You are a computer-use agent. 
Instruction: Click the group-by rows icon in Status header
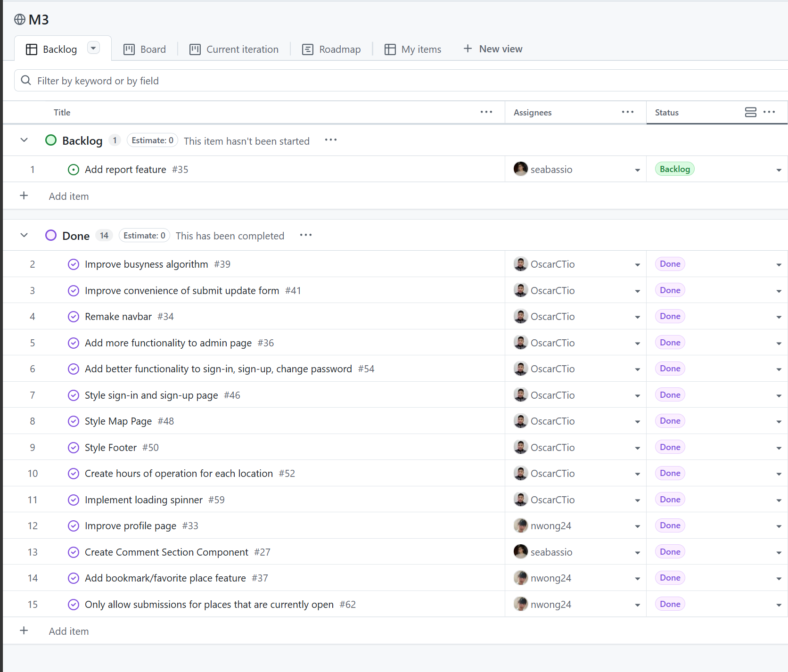751,112
